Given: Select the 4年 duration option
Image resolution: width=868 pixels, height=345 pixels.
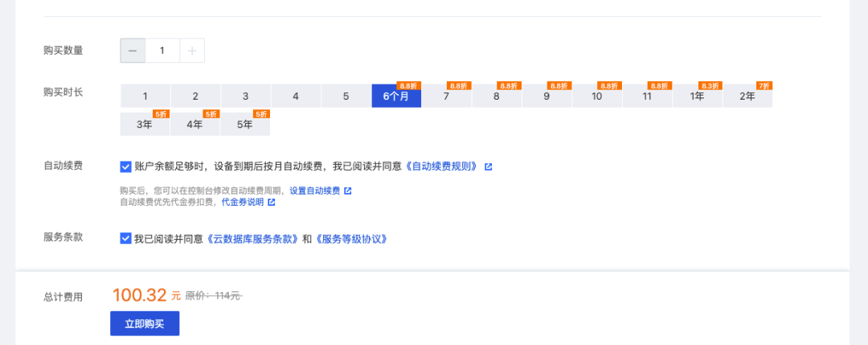Looking at the screenshot, I should pyautogui.click(x=195, y=124).
